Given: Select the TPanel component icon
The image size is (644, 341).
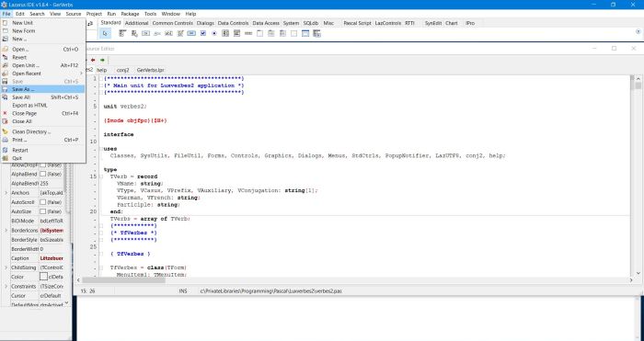Looking at the screenshot, I should 294,34.
